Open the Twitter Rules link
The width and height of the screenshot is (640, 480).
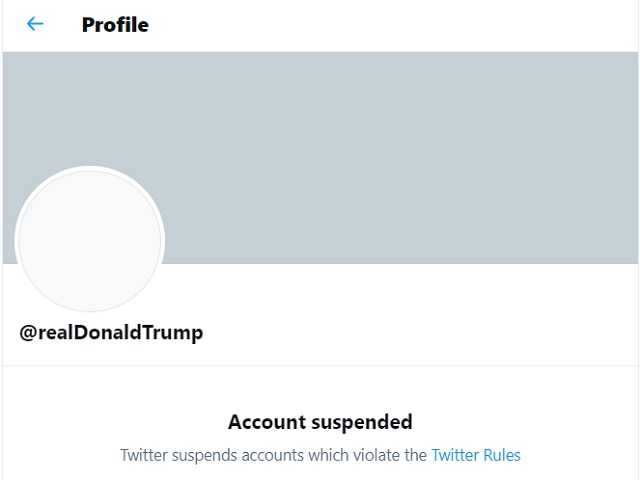(x=476, y=455)
